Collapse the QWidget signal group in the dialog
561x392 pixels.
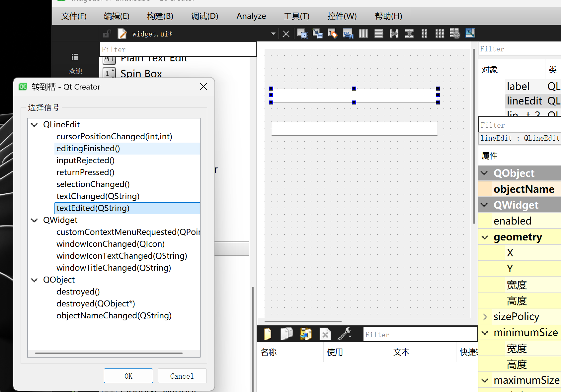pyautogui.click(x=35, y=220)
